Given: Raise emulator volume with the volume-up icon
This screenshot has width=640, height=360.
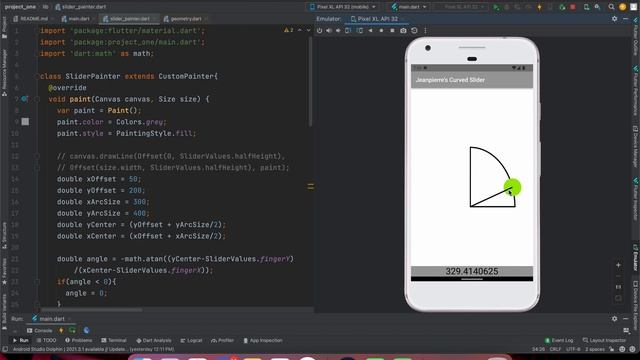Looking at the screenshot, I should 329,31.
